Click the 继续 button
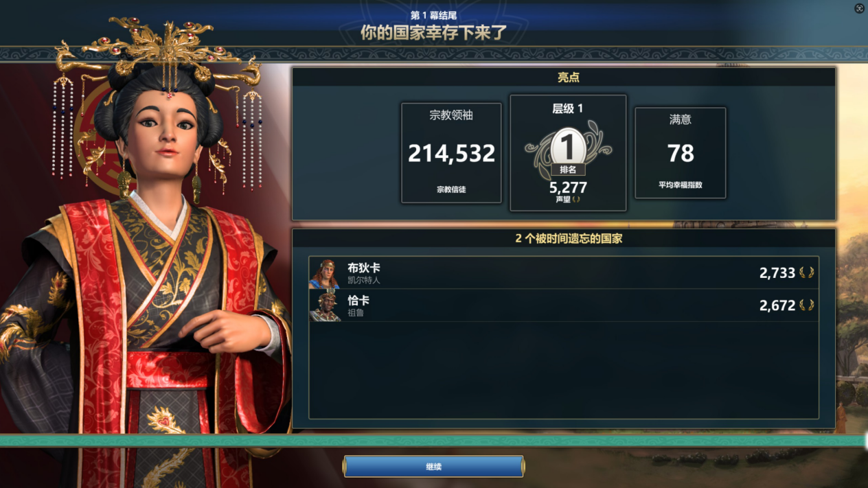The height and width of the screenshot is (488, 868). click(433, 467)
